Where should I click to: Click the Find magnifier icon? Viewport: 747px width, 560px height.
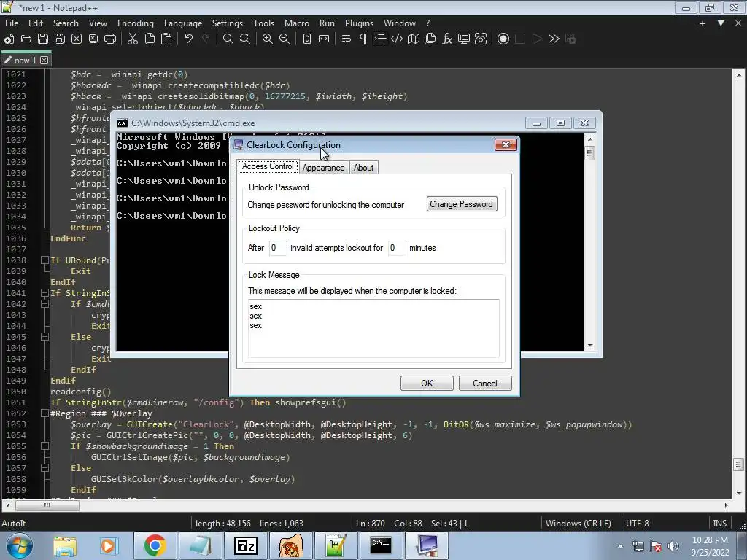[228, 39]
